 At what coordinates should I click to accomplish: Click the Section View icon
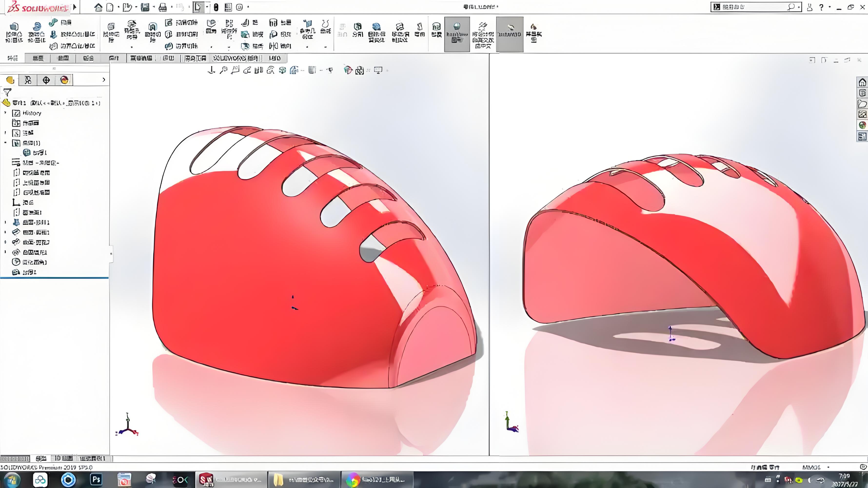click(258, 70)
